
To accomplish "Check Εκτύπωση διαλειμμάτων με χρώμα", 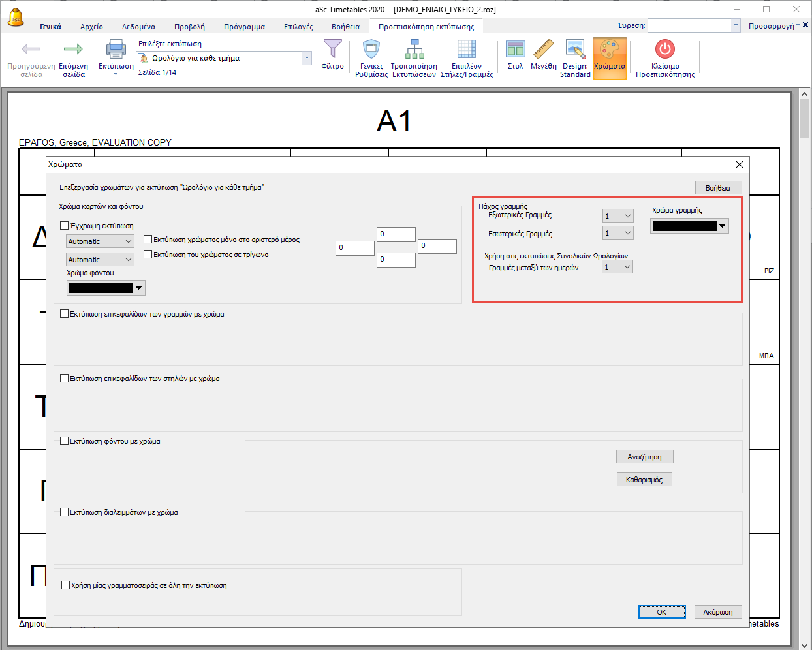I will 65,512.
